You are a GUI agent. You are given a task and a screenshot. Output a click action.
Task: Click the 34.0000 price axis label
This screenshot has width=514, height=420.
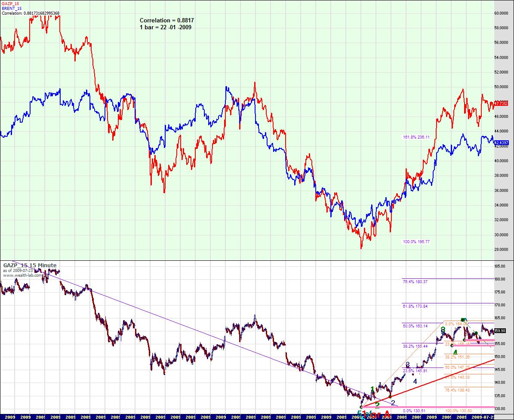click(501, 205)
